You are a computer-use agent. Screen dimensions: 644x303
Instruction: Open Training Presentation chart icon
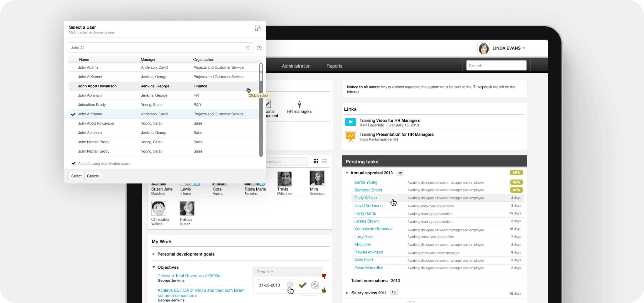351,137
